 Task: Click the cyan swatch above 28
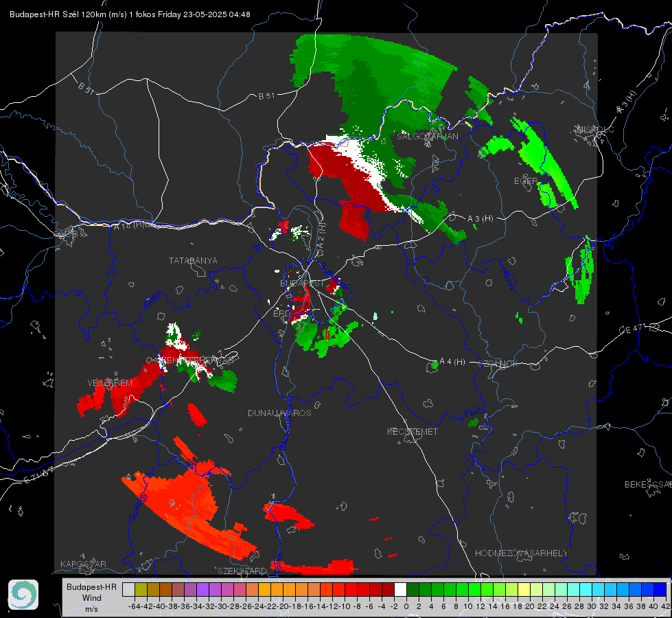pyautogui.click(x=586, y=590)
